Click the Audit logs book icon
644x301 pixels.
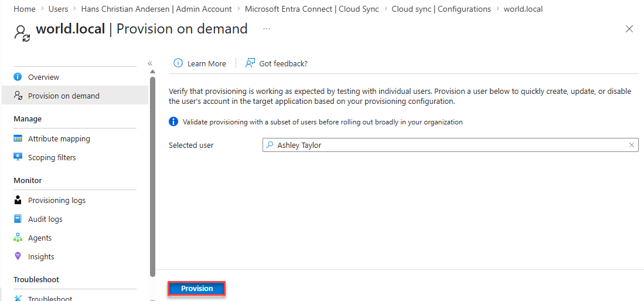coord(18,219)
